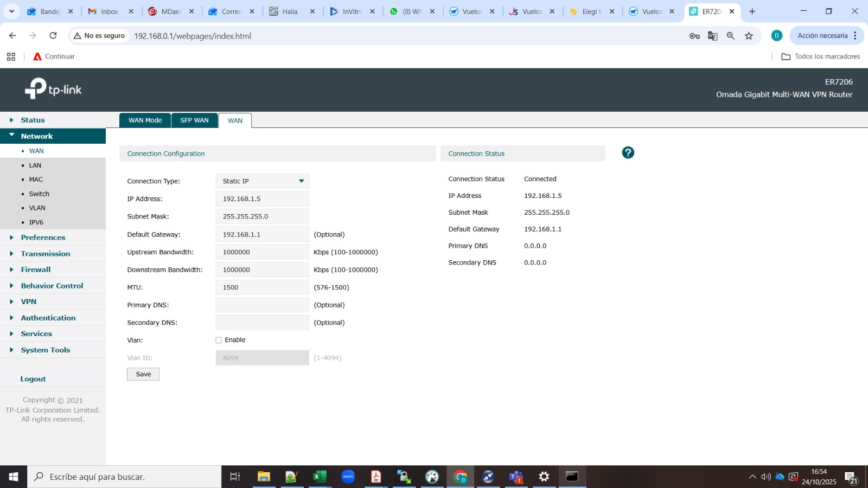This screenshot has height=488, width=868.
Task: Enable the Vlan checkbox
Action: [x=219, y=341]
